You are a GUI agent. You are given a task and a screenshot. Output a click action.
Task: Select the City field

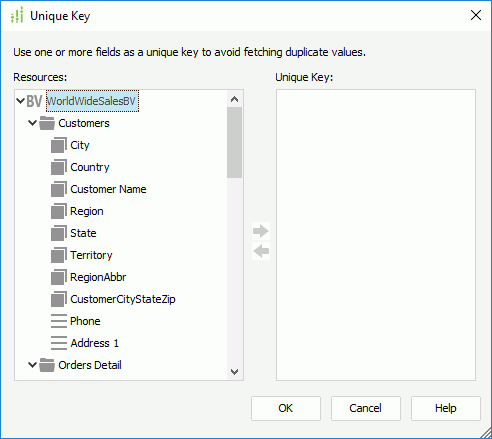pyautogui.click(x=80, y=145)
